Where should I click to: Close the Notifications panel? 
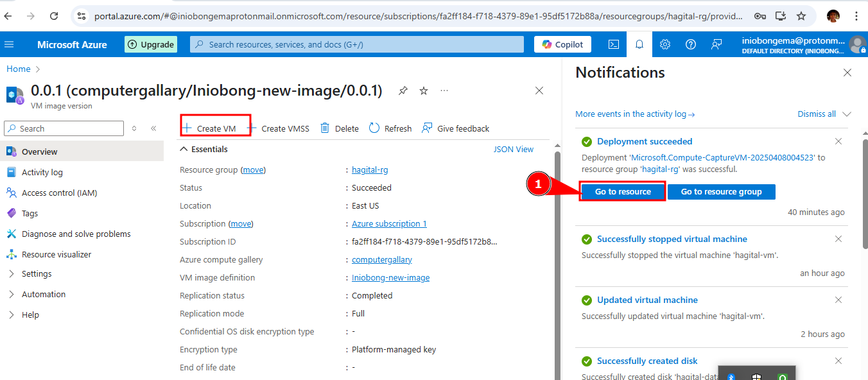[x=847, y=73]
